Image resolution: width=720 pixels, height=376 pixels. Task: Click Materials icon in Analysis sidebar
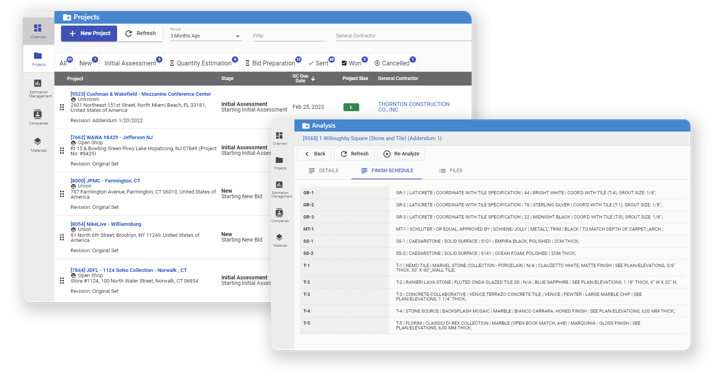click(x=280, y=240)
